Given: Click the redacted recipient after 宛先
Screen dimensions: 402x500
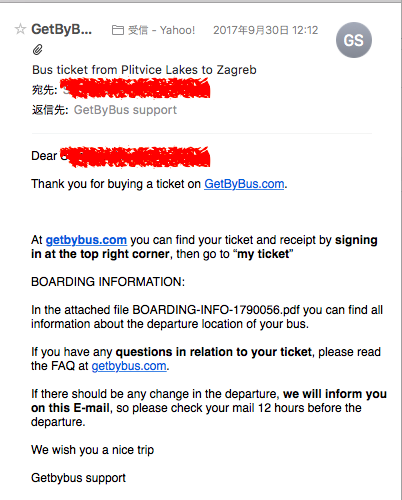Looking at the screenshot, I should point(136,89).
